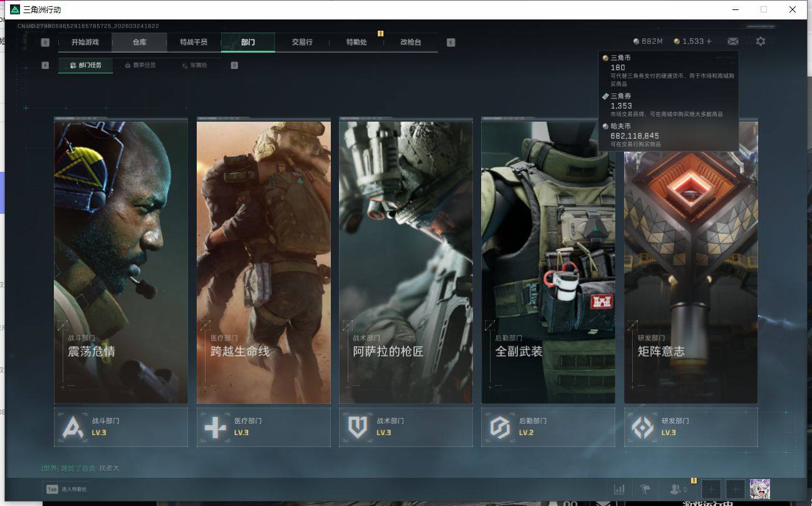Go to the 开始游戏 tab
Viewport: 812px width, 506px height.
pyautogui.click(x=85, y=42)
